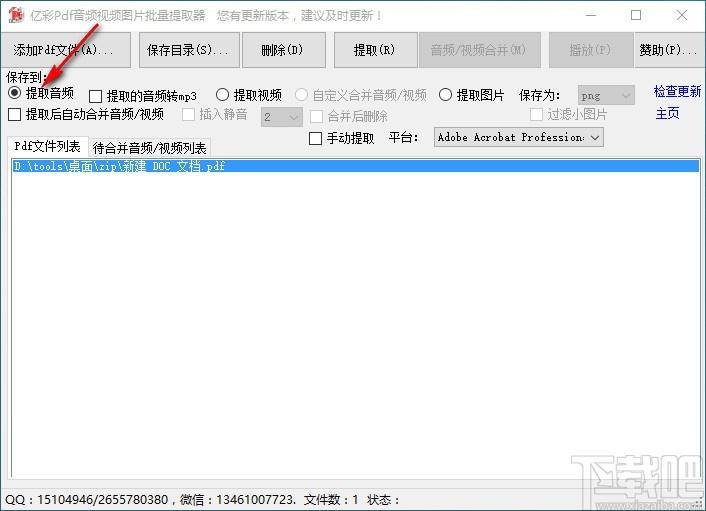Open the 保存为 png format dropdown

(606, 95)
